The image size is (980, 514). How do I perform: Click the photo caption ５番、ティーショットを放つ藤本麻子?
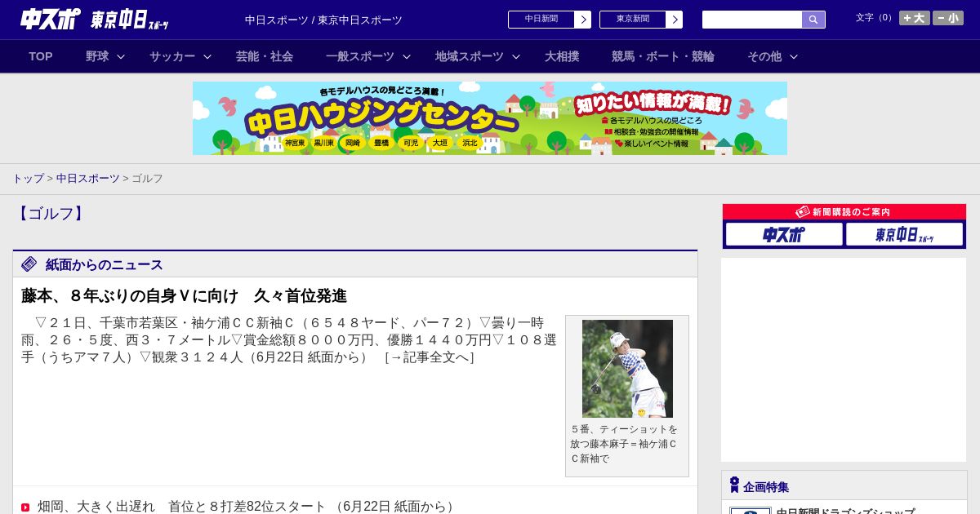pyautogui.click(x=624, y=444)
